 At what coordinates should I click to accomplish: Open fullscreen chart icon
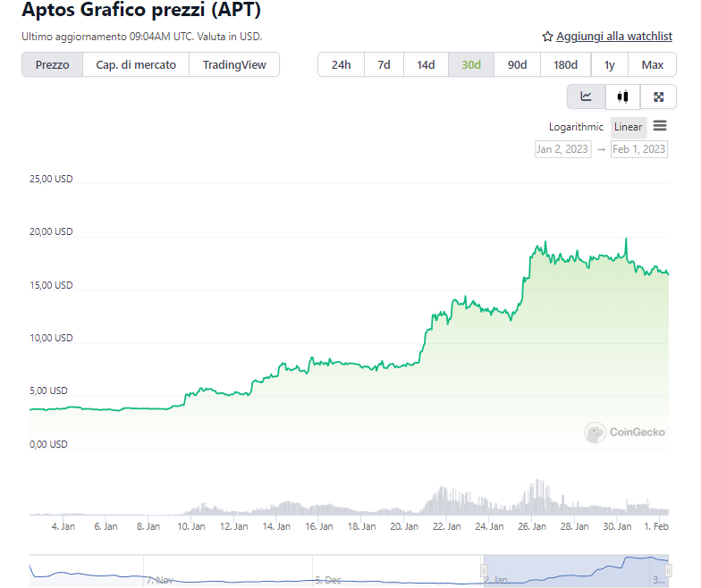pos(658,97)
